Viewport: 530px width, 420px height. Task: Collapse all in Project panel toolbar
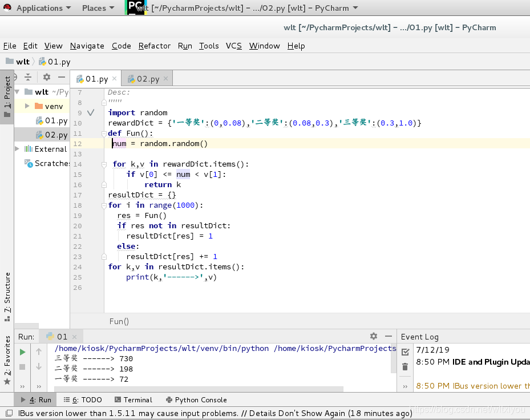click(28, 77)
